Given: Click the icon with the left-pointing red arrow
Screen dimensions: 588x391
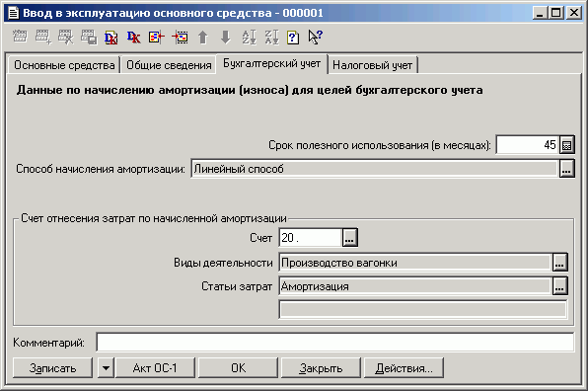Looking at the screenshot, I should coord(157,37).
